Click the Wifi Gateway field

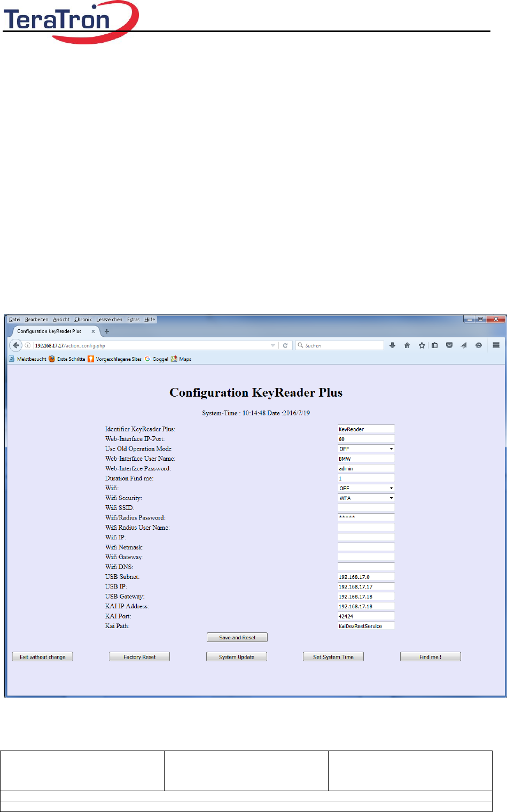coord(366,557)
